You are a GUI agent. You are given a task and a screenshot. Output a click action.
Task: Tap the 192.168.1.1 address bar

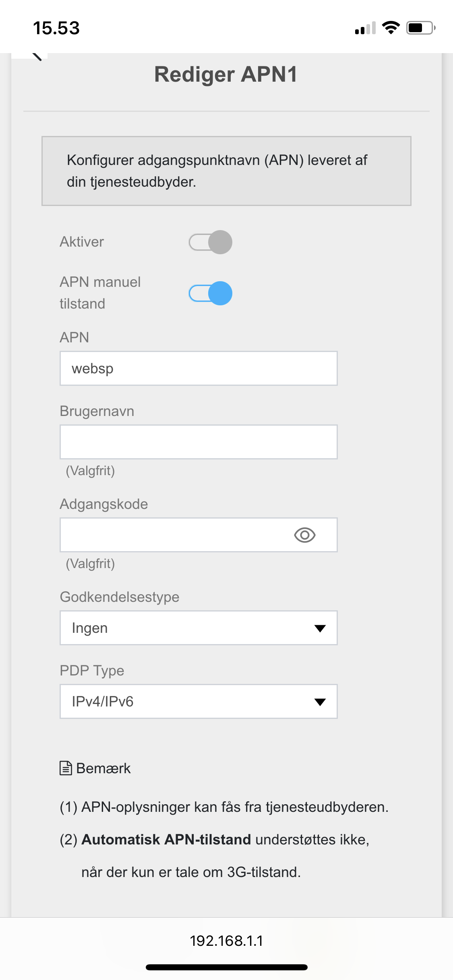(x=226, y=941)
